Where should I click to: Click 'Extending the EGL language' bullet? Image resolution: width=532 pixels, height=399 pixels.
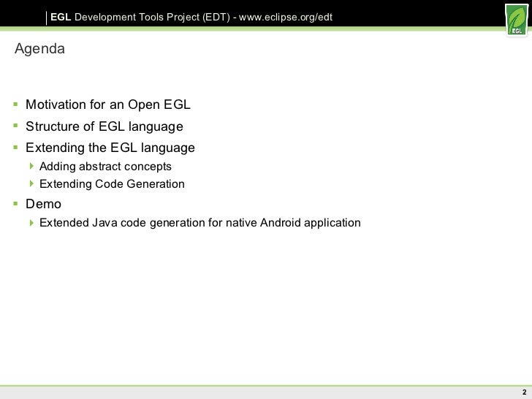(110, 148)
